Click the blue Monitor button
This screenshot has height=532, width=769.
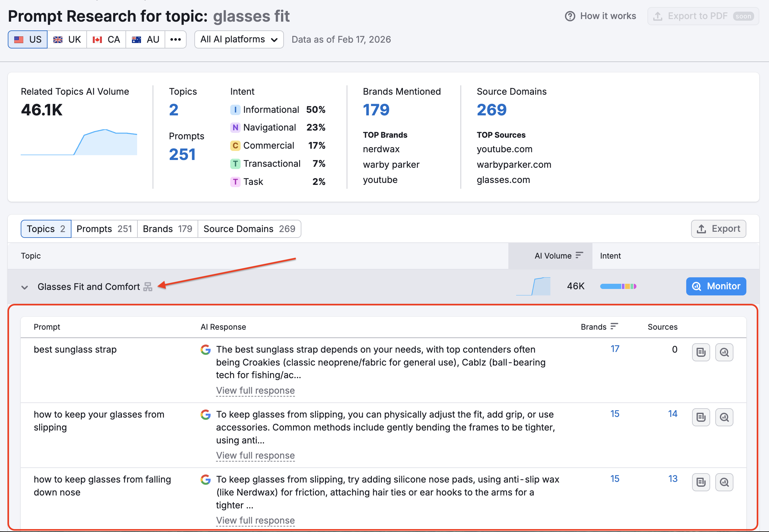716,286
